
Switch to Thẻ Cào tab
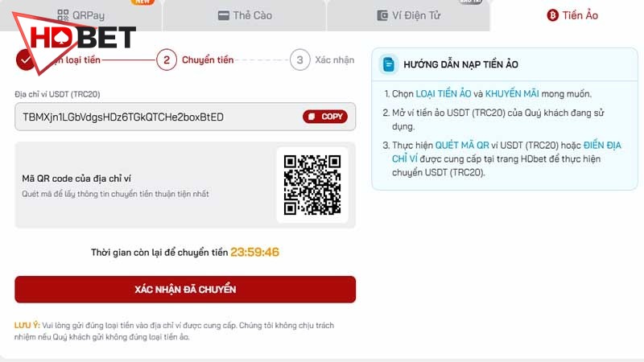245,15
